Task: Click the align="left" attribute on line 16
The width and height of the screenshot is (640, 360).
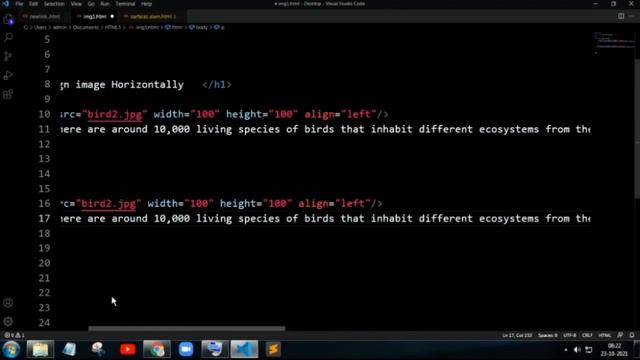Action: [334, 204]
